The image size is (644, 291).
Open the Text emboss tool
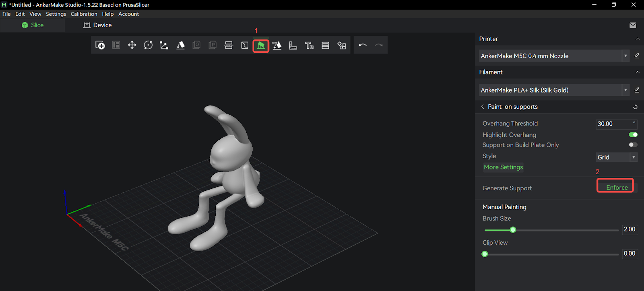(x=309, y=45)
